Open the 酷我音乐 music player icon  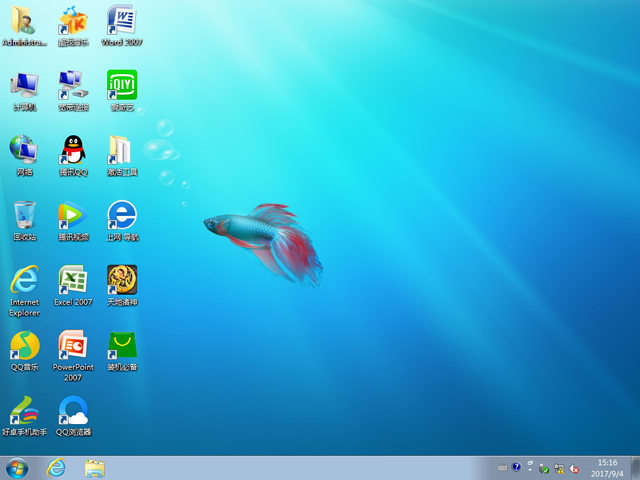point(73,22)
